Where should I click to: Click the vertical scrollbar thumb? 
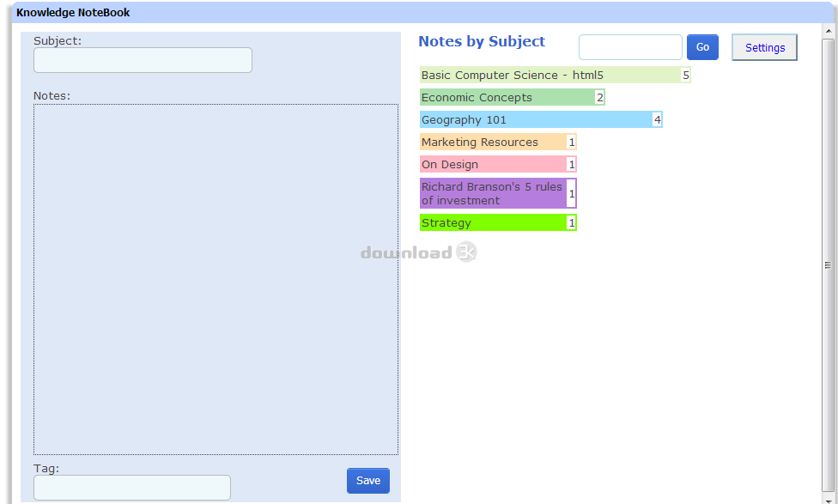pos(829,265)
